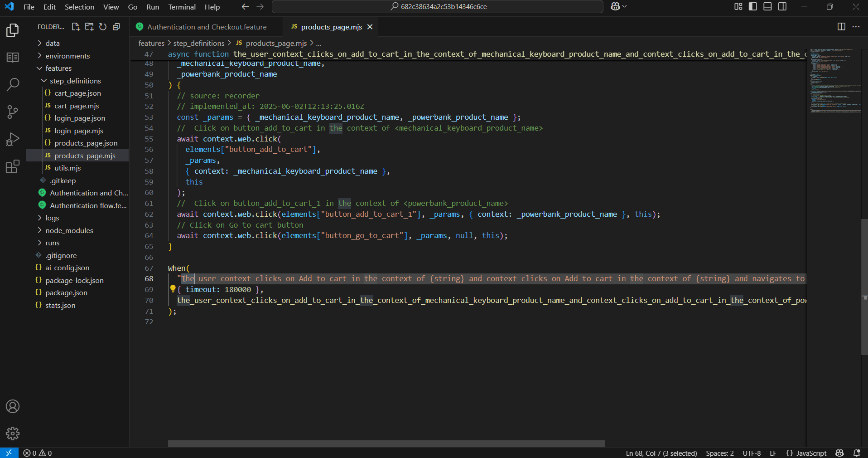Open the Extensions view
The image size is (868, 458).
tap(12, 166)
